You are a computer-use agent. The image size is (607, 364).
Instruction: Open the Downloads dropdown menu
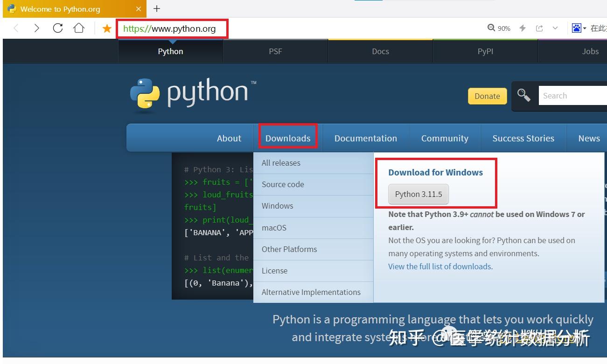click(287, 138)
